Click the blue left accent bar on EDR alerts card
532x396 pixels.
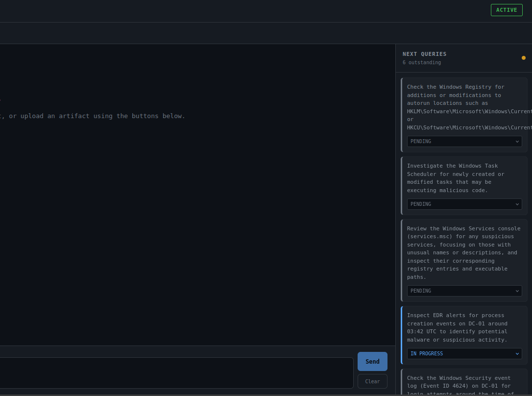tap(401, 335)
